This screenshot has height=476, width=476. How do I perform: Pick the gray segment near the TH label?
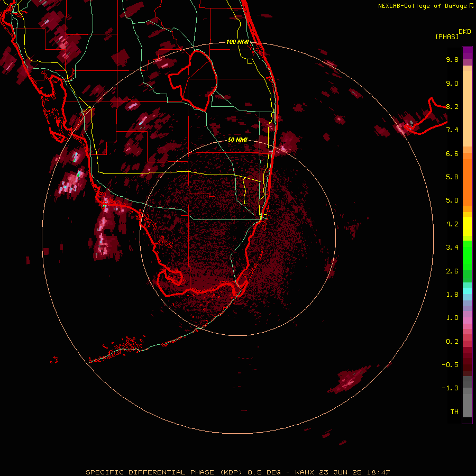(467, 407)
